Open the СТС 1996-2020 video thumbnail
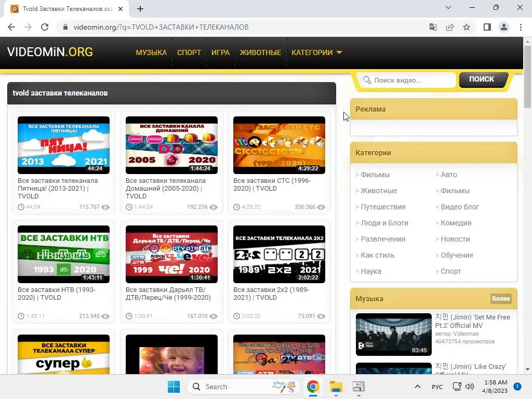Image resolution: width=532 pixels, height=399 pixels. pyautogui.click(x=279, y=145)
